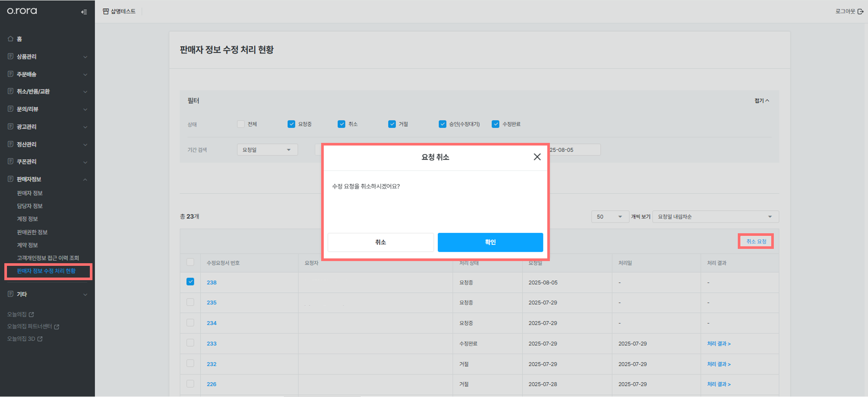Screen dimensions: 868x397
Task: Uncheck the row 238 checkbox
Action: 190,281
